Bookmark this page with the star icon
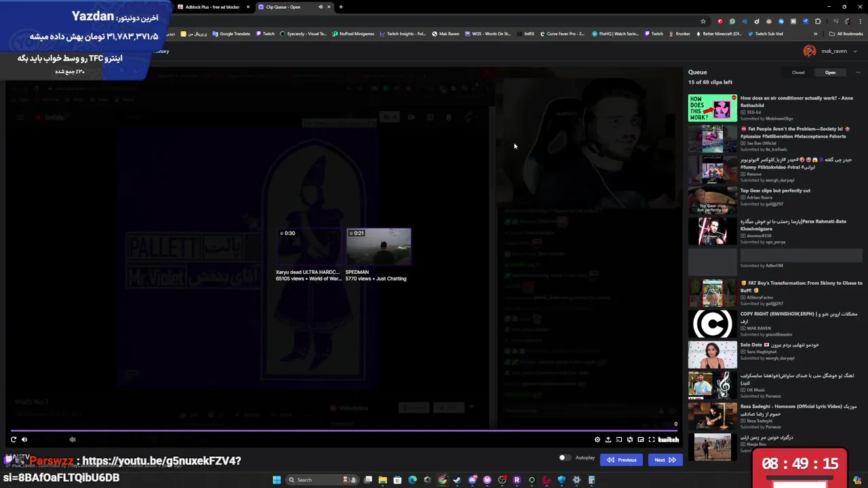Viewport: 868px width, 488px height. [703, 21]
